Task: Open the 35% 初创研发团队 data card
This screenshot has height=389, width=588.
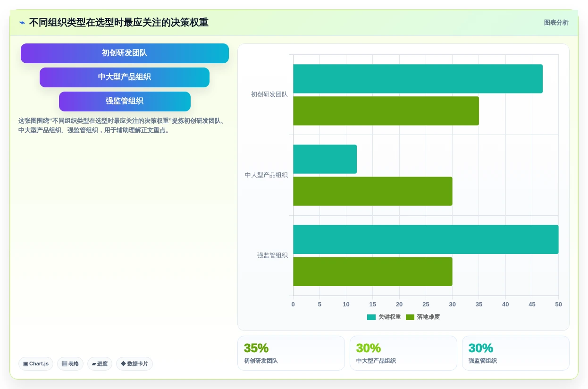Action: click(x=291, y=353)
